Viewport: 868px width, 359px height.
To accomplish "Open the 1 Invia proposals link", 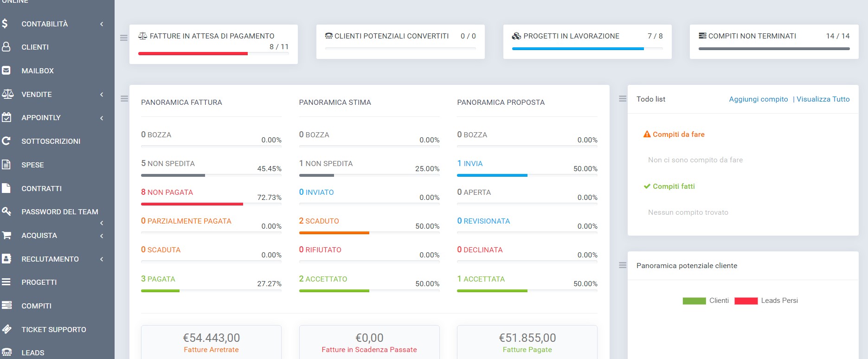I will [470, 163].
